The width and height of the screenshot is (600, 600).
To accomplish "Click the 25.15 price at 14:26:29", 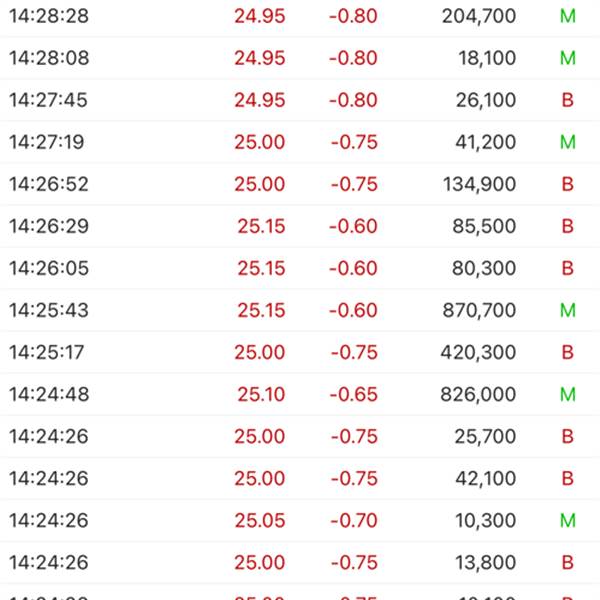I will pos(261,226).
